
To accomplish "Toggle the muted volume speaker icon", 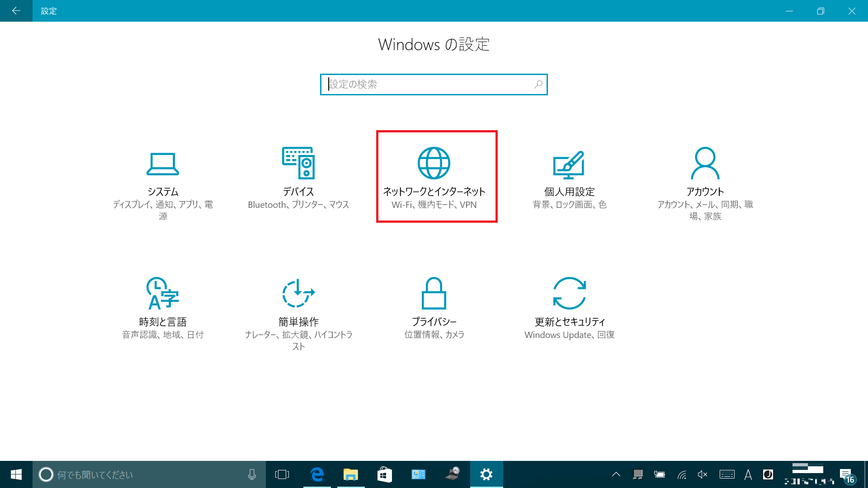I will pyautogui.click(x=703, y=474).
